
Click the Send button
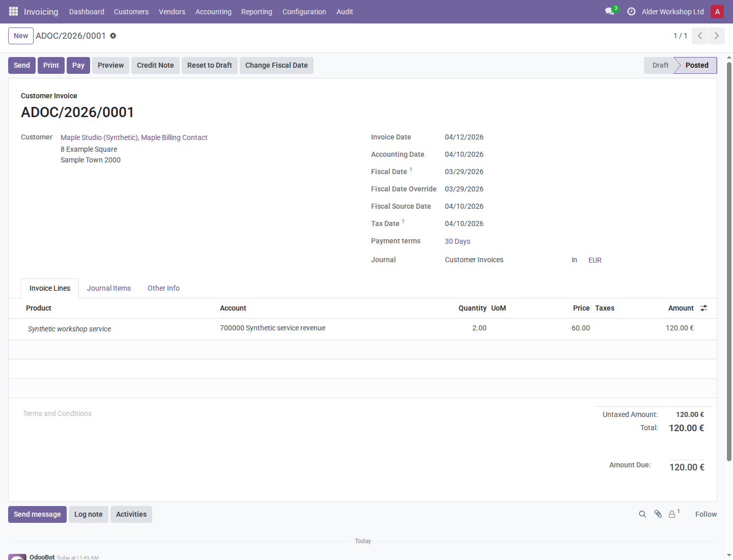coord(22,65)
